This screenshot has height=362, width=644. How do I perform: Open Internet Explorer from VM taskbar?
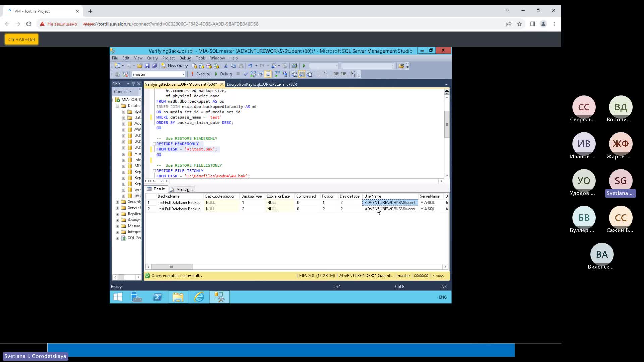point(199,297)
